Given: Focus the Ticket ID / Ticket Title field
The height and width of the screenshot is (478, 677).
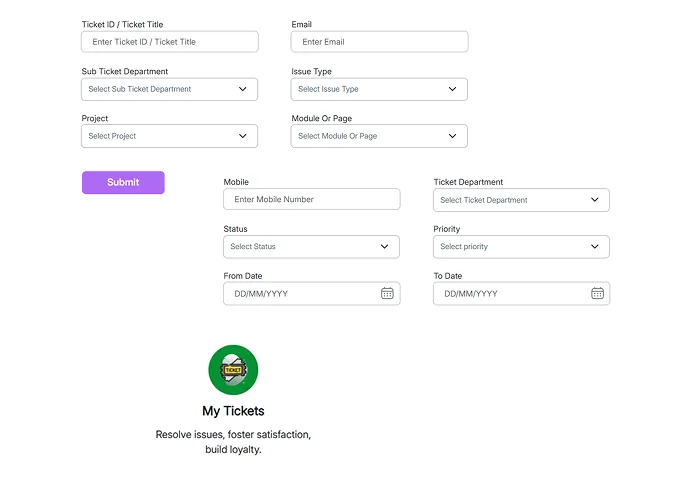Looking at the screenshot, I should click(170, 42).
